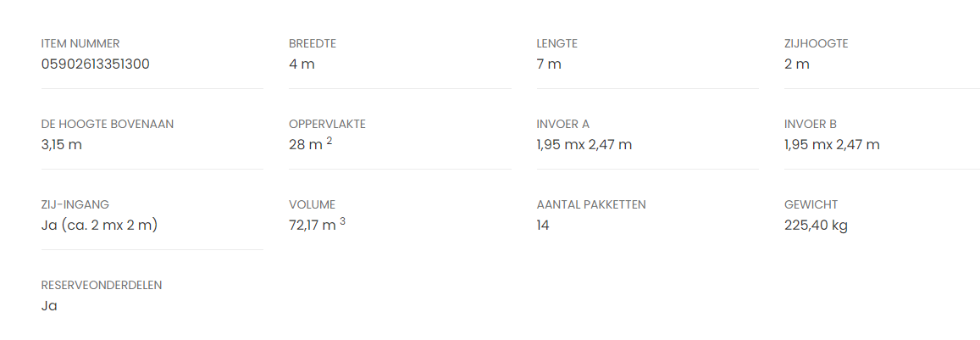The height and width of the screenshot is (340, 980).
Task: Click the RESERVEONDERDELEN label
Action: 102,285
